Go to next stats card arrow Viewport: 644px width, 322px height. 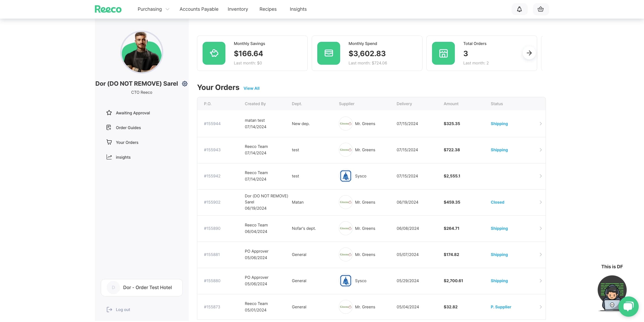pyautogui.click(x=529, y=53)
